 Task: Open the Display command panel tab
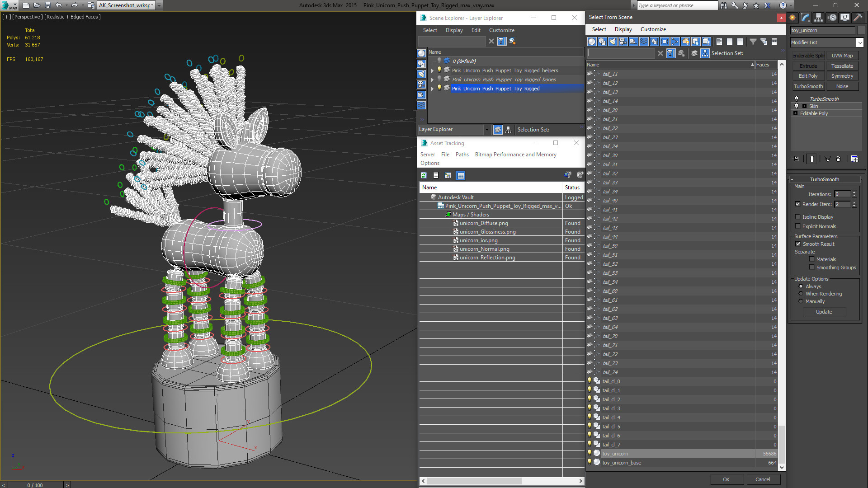(x=844, y=18)
